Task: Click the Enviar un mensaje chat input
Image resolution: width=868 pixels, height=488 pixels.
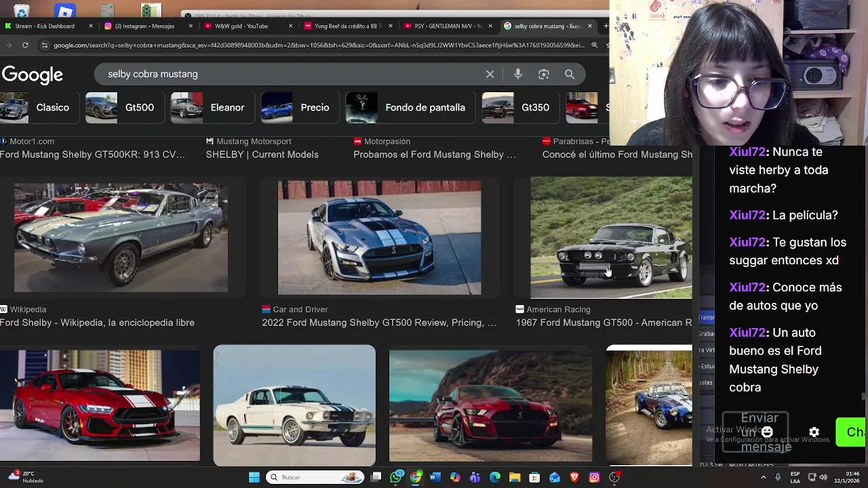Action: [755, 432]
